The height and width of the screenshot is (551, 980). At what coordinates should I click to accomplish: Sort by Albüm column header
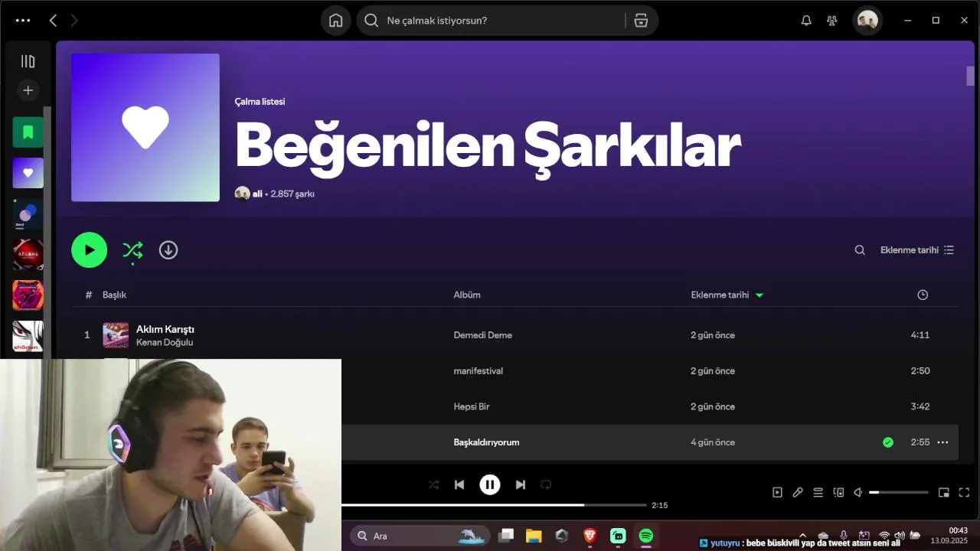click(x=467, y=295)
